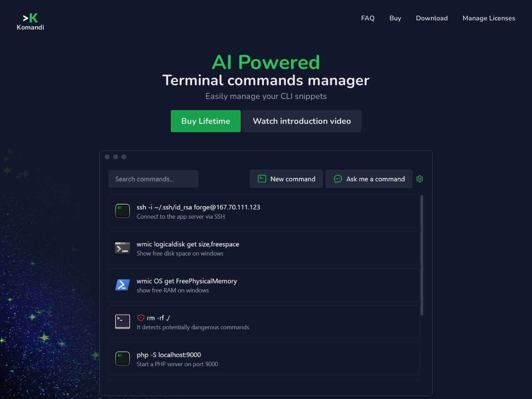Viewport: 532px width, 399px height.
Task: Click the red danger shield icon
Action: [141, 318]
